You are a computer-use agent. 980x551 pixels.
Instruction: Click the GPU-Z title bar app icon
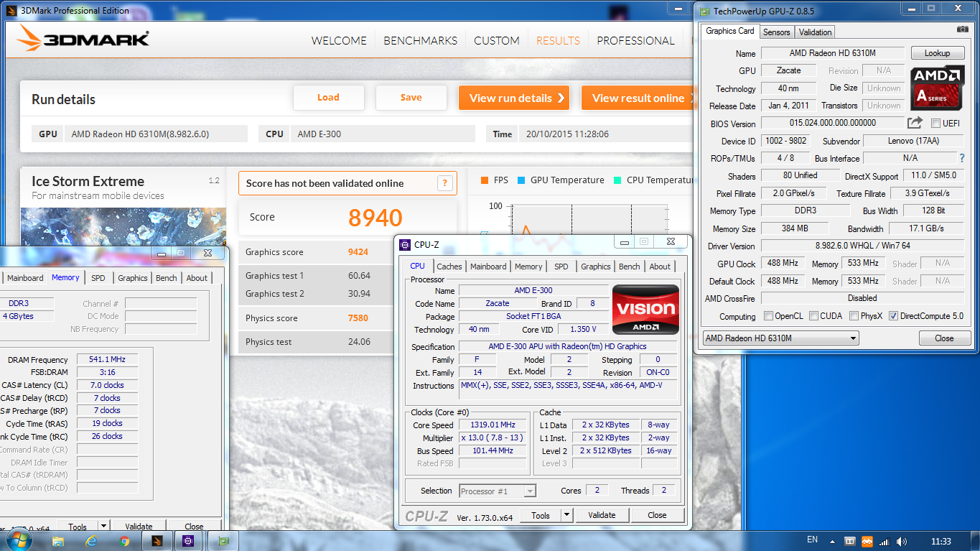[704, 11]
